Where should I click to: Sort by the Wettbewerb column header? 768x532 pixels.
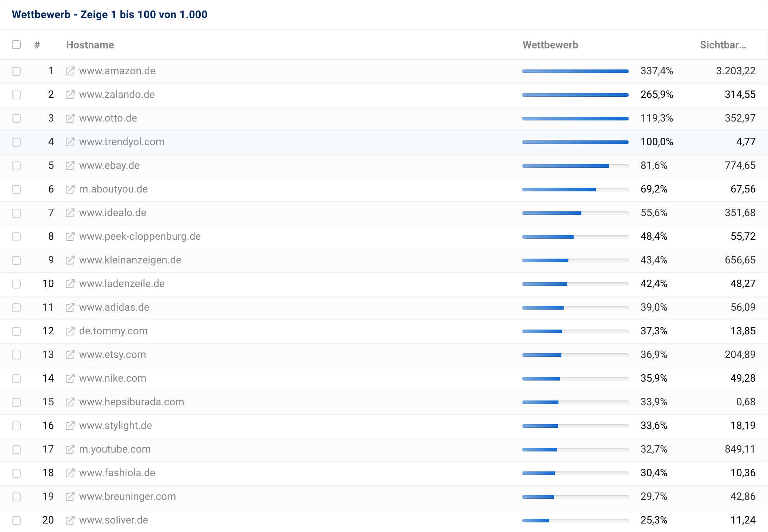tap(550, 45)
